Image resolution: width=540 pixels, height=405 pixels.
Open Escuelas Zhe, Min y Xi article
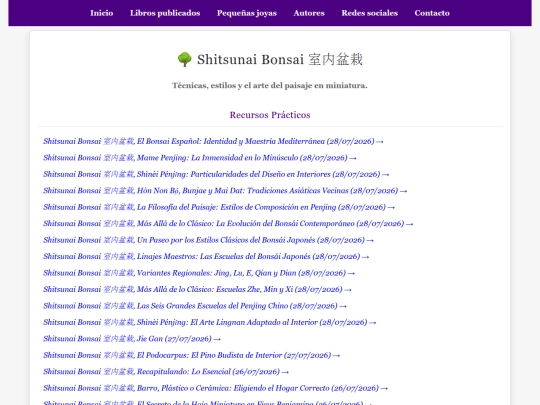[197, 289]
